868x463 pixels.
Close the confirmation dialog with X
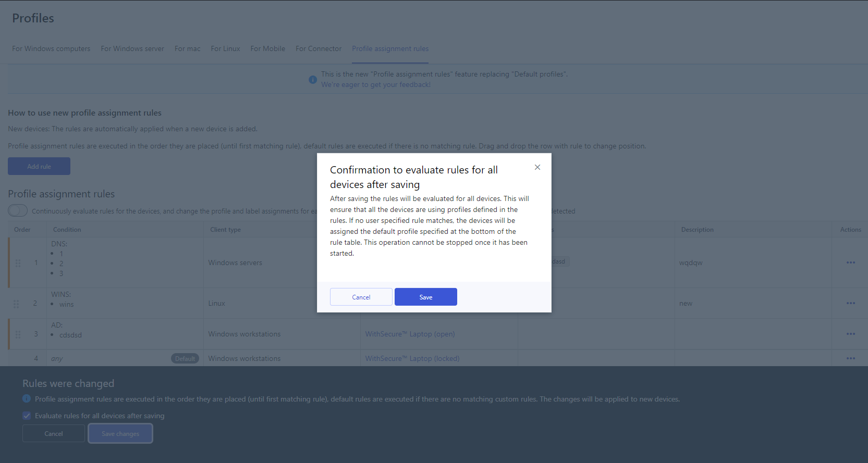(537, 167)
